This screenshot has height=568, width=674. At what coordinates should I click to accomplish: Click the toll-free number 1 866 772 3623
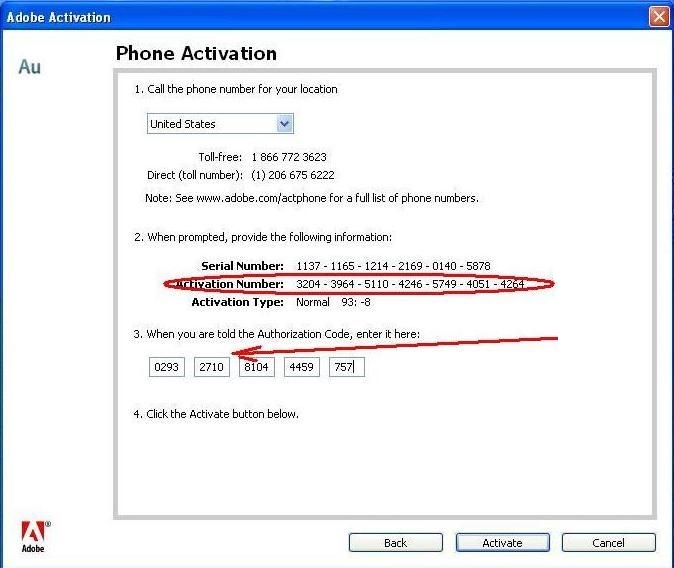pyautogui.click(x=289, y=157)
